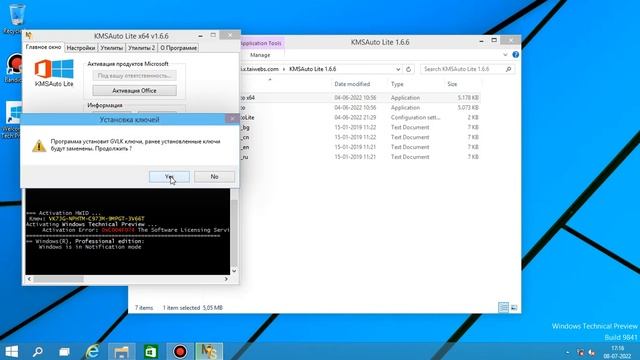This screenshot has width=640, height=360.
Task: Expand the Explorer address bar dropdown
Action: (398, 69)
